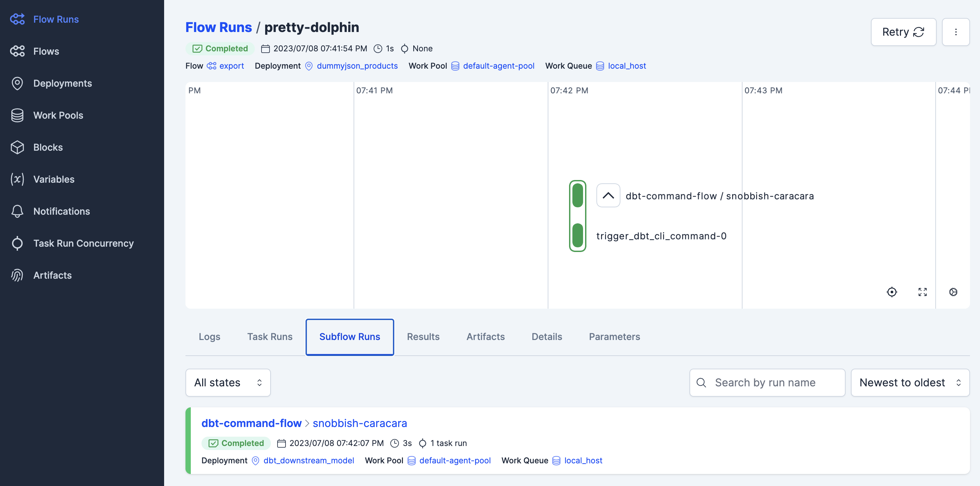Collapse the dbt-command-flow subflow node
Image resolution: width=980 pixels, height=486 pixels.
[608, 195]
